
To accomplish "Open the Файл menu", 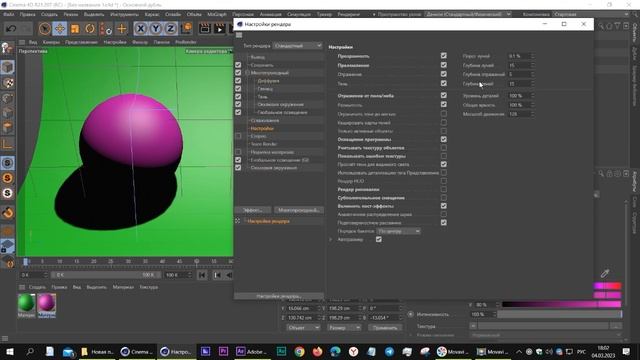I will [x=9, y=14].
